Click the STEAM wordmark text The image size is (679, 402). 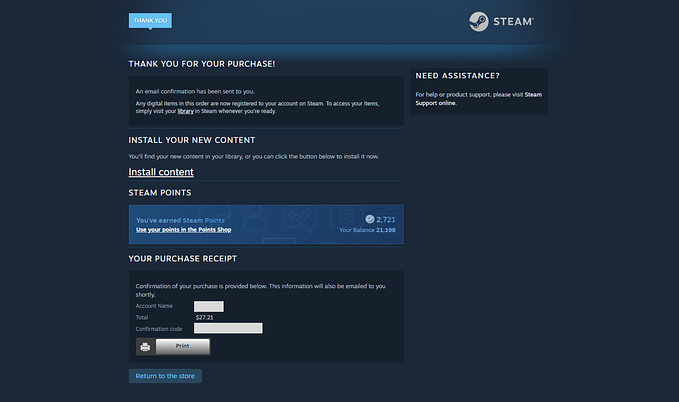point(514,22)
